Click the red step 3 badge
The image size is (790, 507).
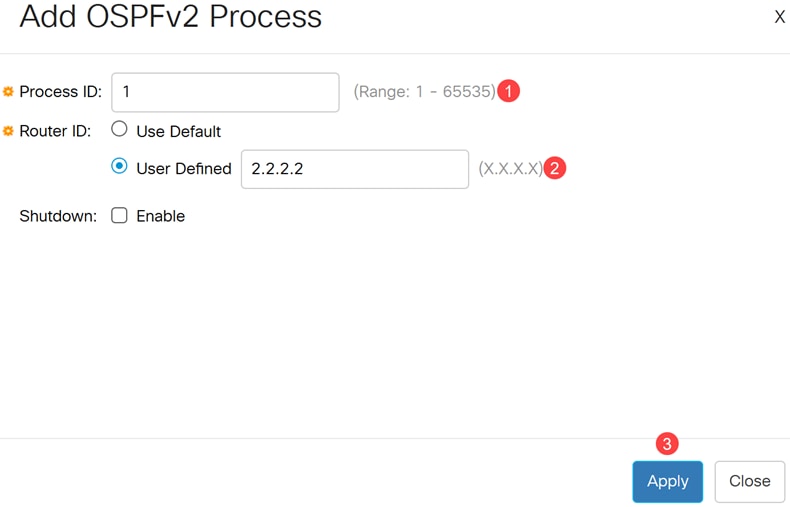coord(667,443)
